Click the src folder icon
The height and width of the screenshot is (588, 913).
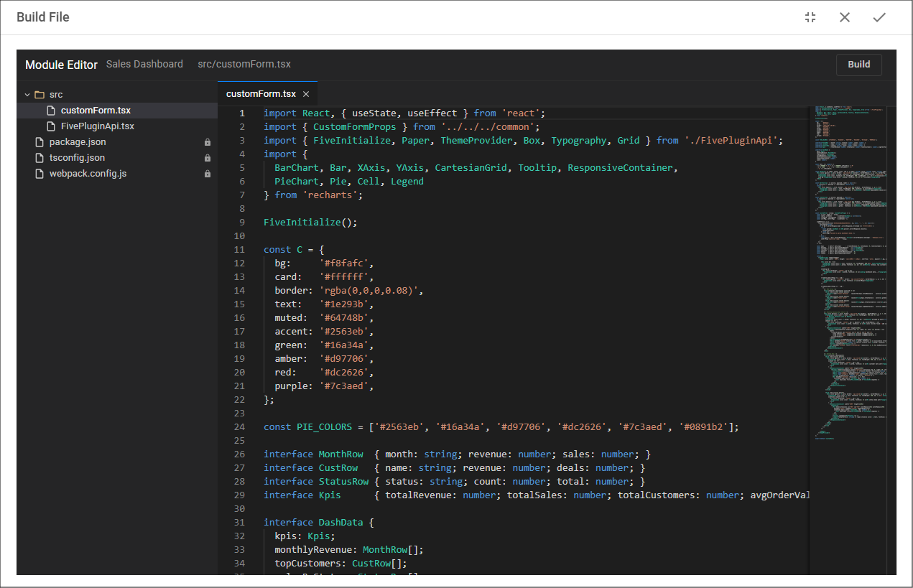point(40,95)
